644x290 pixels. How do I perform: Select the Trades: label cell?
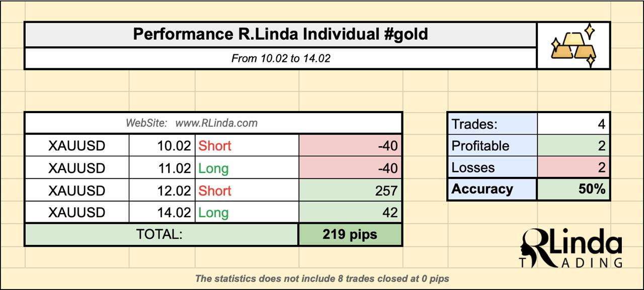492,124
